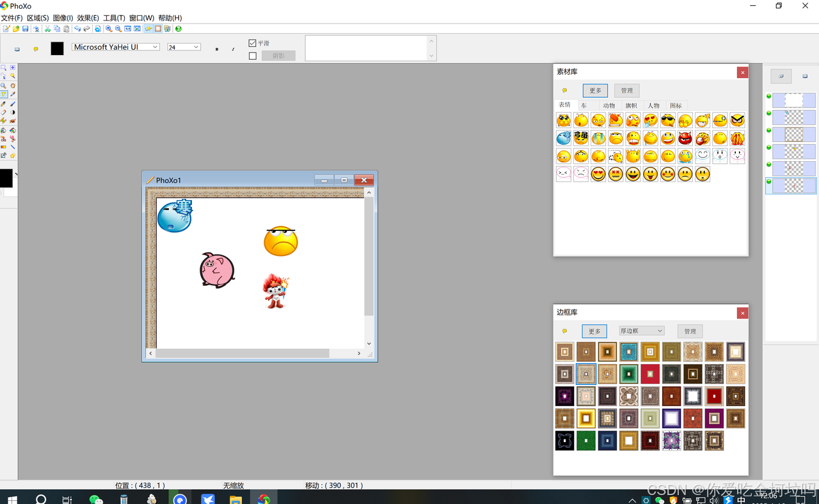Switch to the 动物 tab in material library

point(608,106)
